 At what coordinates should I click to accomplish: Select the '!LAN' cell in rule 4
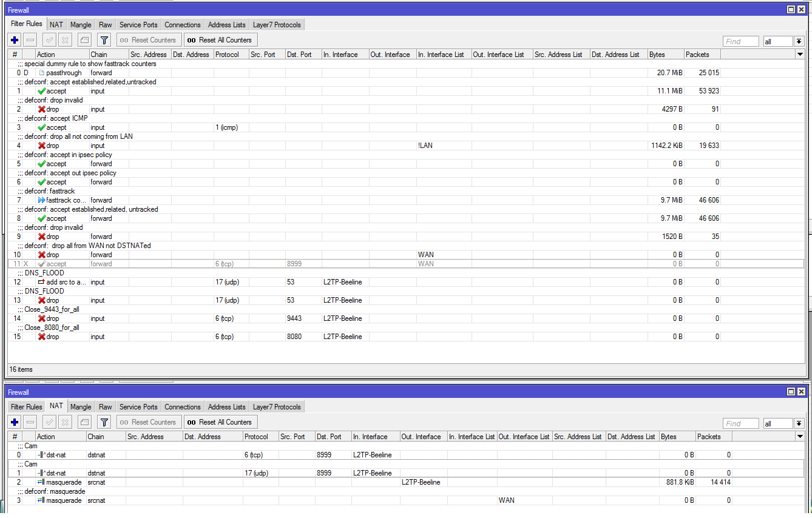[444, 146]
